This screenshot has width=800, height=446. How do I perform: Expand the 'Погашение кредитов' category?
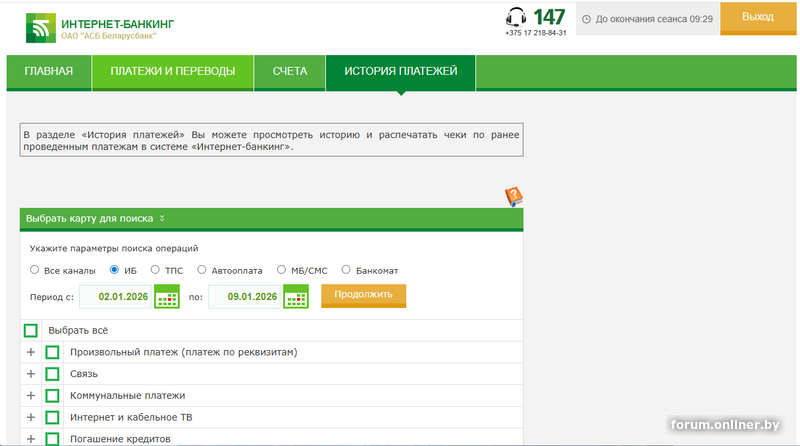pyautogui.click(x=31, y=439)
